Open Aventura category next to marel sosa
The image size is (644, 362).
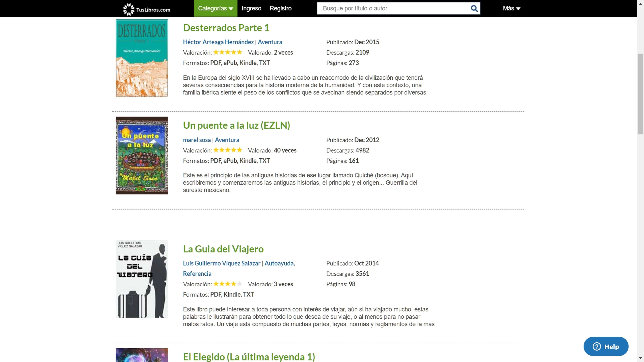227,140
